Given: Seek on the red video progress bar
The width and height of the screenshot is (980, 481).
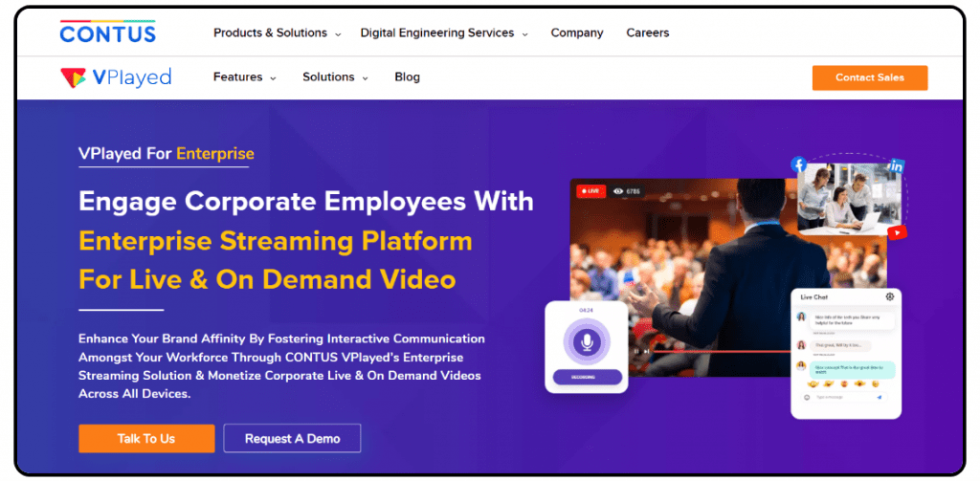Looking at the screenshot, I should coord(724,352).
